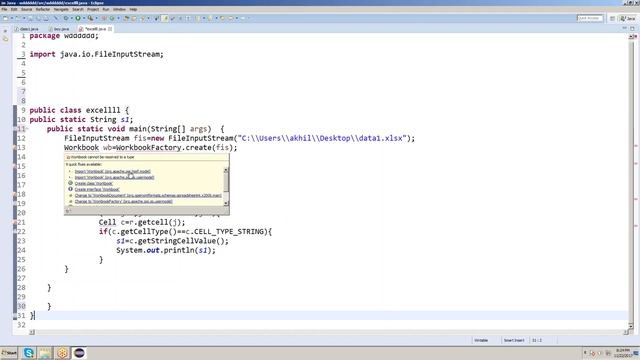
Task: Open the File menu
Action: pos(4,9)
